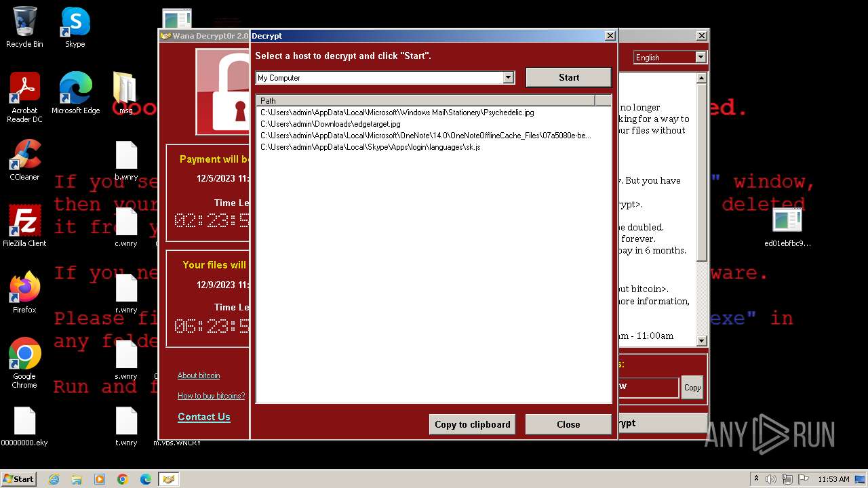The image size is (868, 488).
Task: Expand the My Computer host dropdown
Action: click(x=508, y=78)
